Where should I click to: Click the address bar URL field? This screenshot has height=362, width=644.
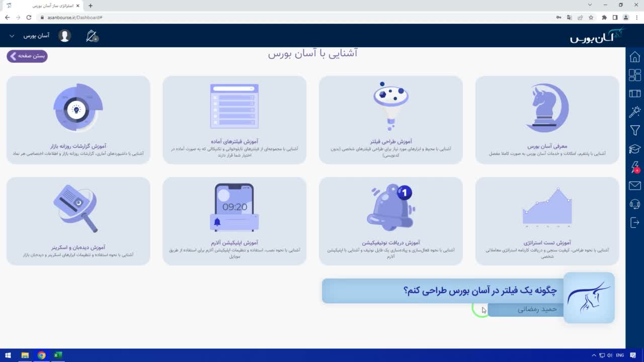(297, 17)
